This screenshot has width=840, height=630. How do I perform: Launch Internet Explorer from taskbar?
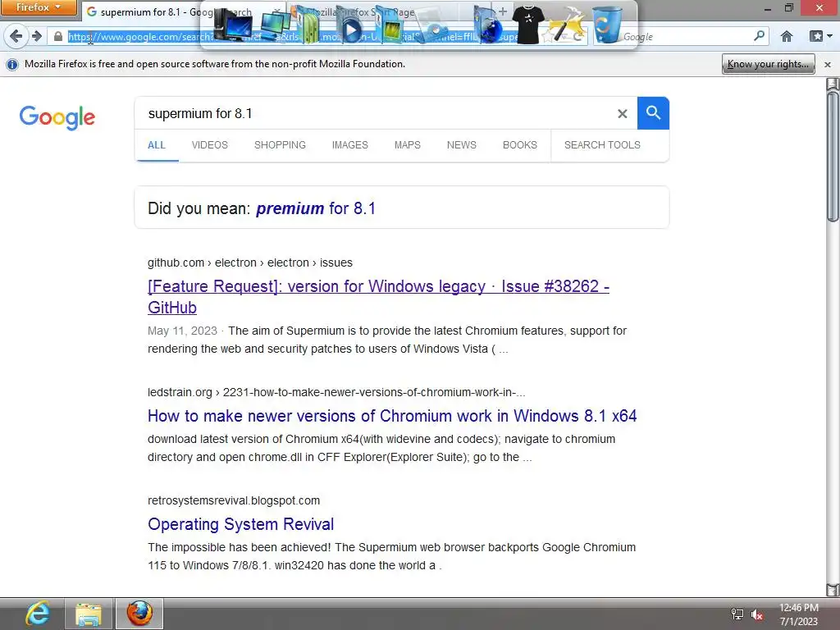[38, 614]
